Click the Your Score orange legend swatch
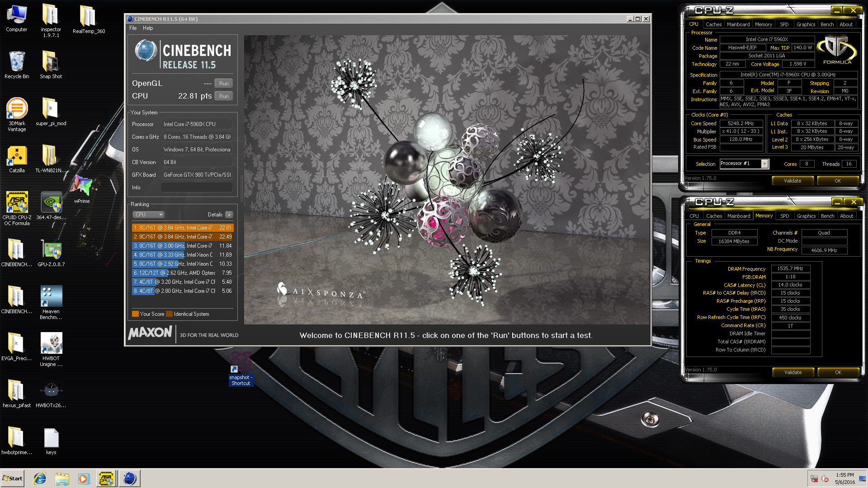Viewport: 868px width, 488px height. tap(135, 314)
